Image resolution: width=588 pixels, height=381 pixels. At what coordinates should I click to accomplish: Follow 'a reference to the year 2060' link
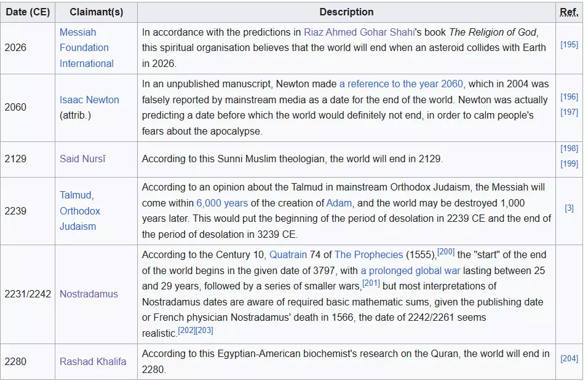pos(401,84)
